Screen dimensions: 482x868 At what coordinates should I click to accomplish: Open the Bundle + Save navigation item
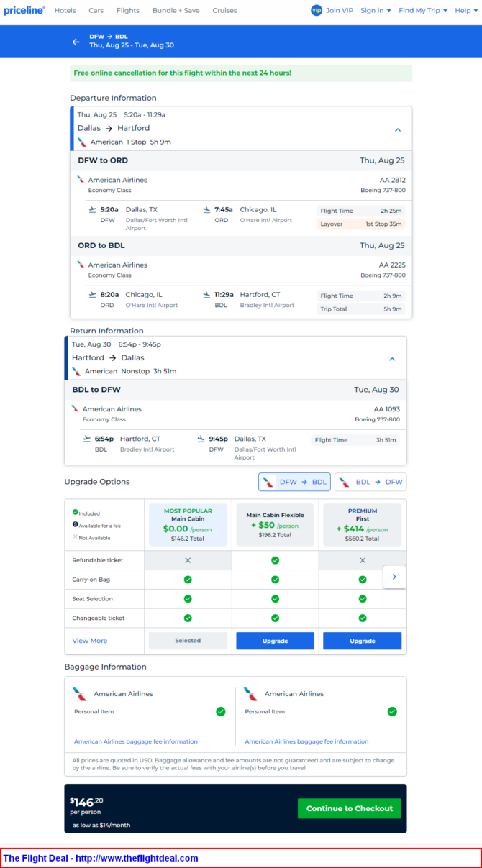(176, 11)
